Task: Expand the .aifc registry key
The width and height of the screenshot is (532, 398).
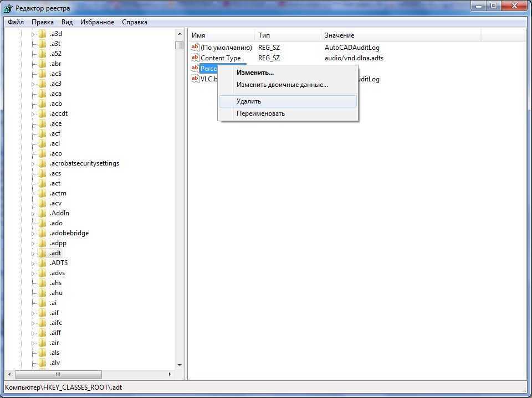Action: tap(33, 323)
